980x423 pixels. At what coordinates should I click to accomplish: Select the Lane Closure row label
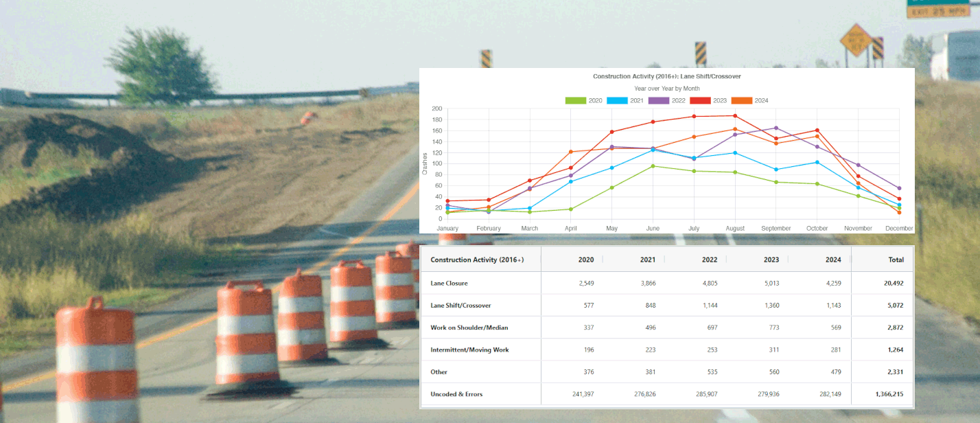pos(449,283)
